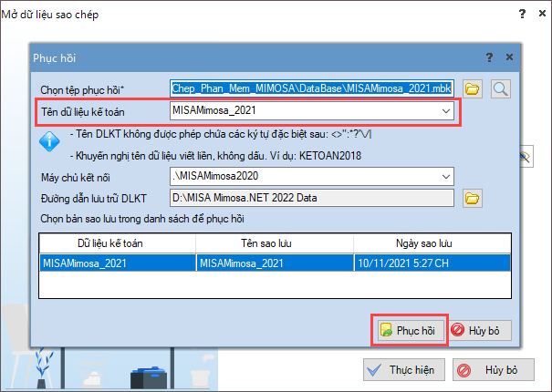Click MISAMimosa_2021 cell in Tên sao lưu column
The width and height of the screenshot is (552, 392).
coord(275,263)
